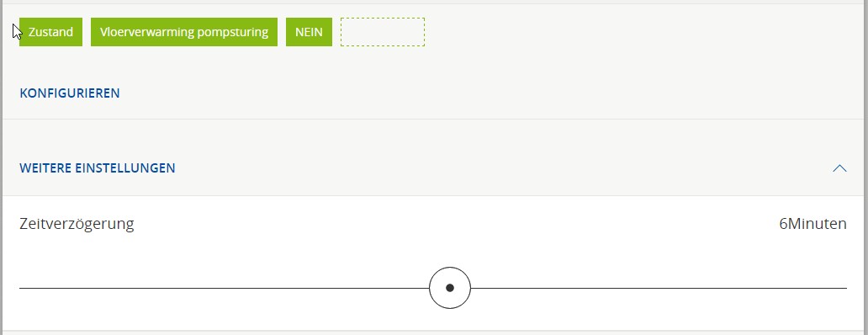This screenshot has height=335, width=868.
Task: Select the green Zustand condition tag
Action: (x=51, y=32)
